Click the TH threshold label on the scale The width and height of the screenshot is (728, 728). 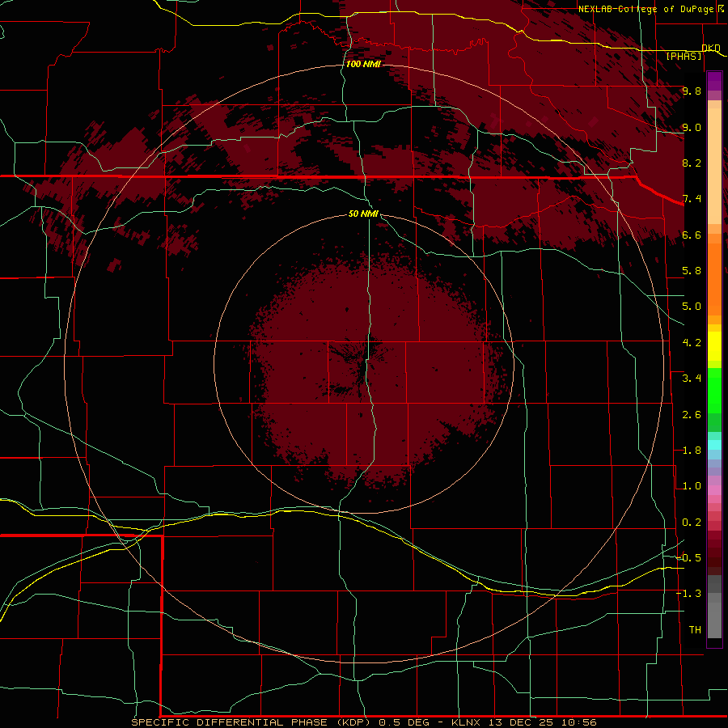(x=695, y=630)
